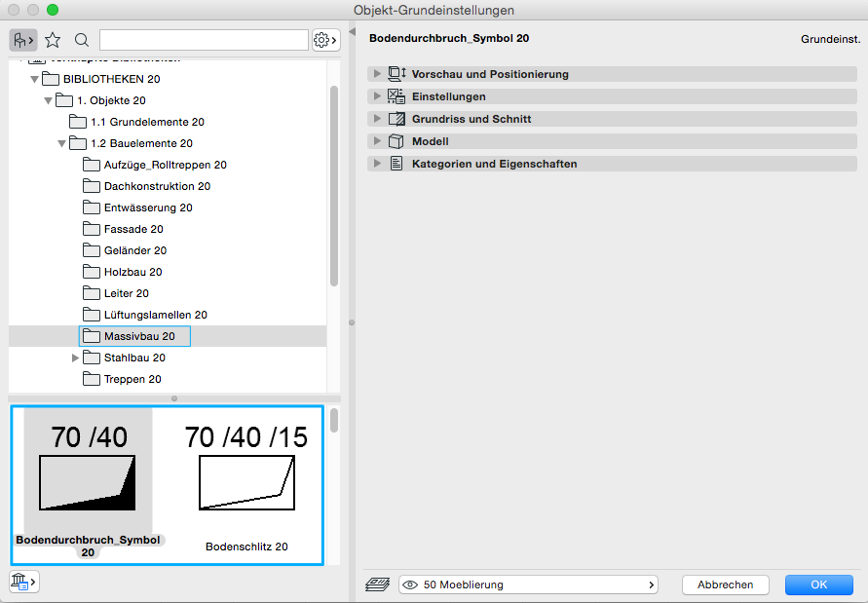
Task: Toggle eye visibility of layer 50 Moeblierung
Action: pos(410,584)
